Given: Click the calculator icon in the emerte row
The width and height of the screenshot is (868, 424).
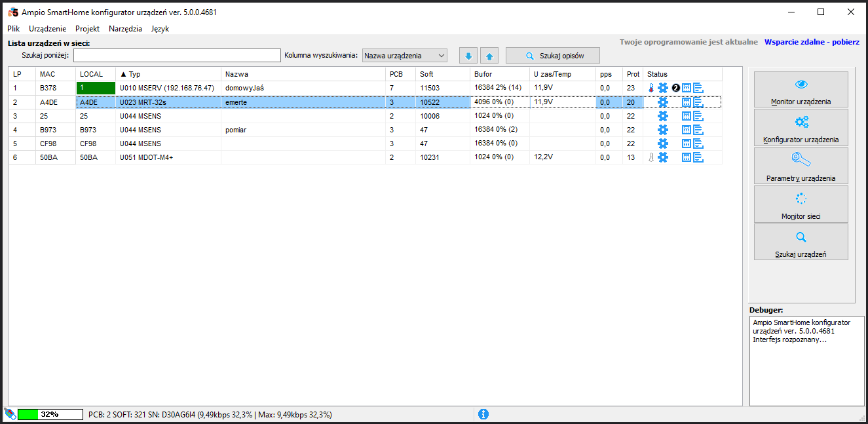Looking at the screenshot, I should tap(687, 102).
